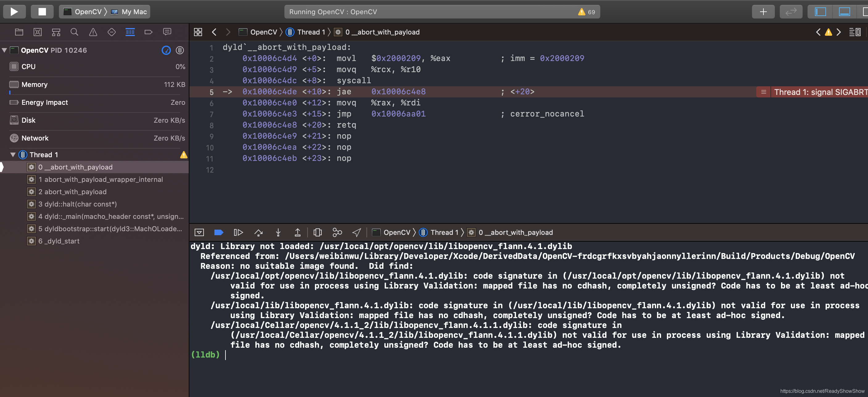The width and height of the screenshot is (868, 397).
Task: Show the Report navigator
Action: point(167,32)
